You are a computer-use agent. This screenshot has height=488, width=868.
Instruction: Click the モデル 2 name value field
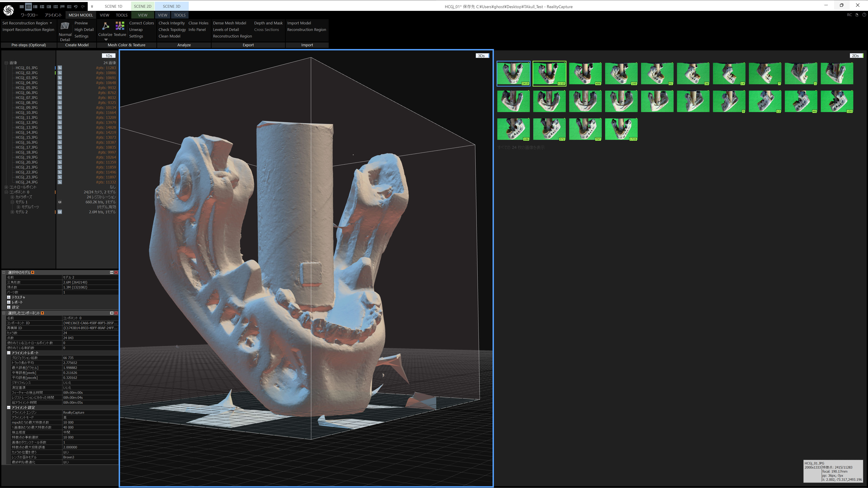click(90, 277)
